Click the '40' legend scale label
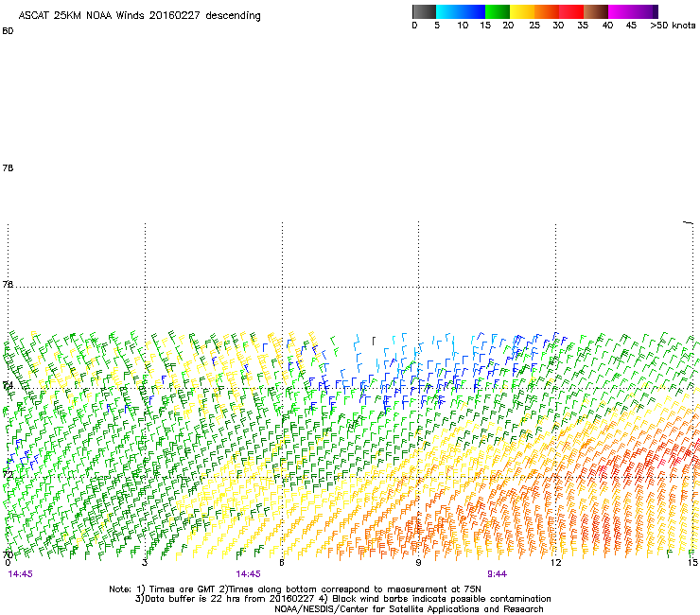The image size is (700, 615). tap(607, 26)
